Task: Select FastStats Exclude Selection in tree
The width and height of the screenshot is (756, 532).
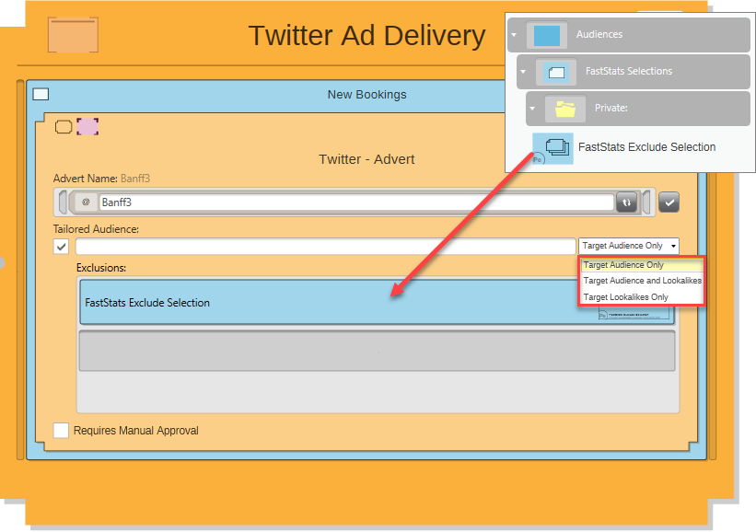Action: [646, 147]
